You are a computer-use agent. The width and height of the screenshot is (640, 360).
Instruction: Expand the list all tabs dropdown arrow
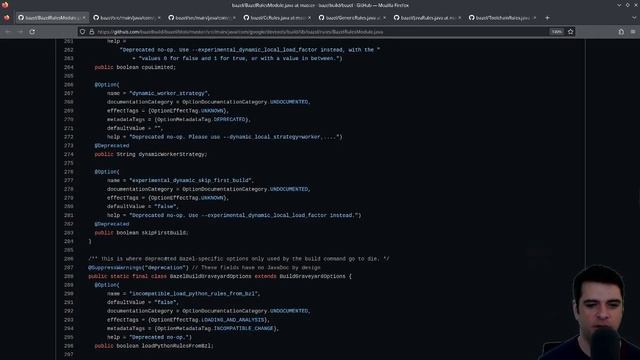[634, 18]
